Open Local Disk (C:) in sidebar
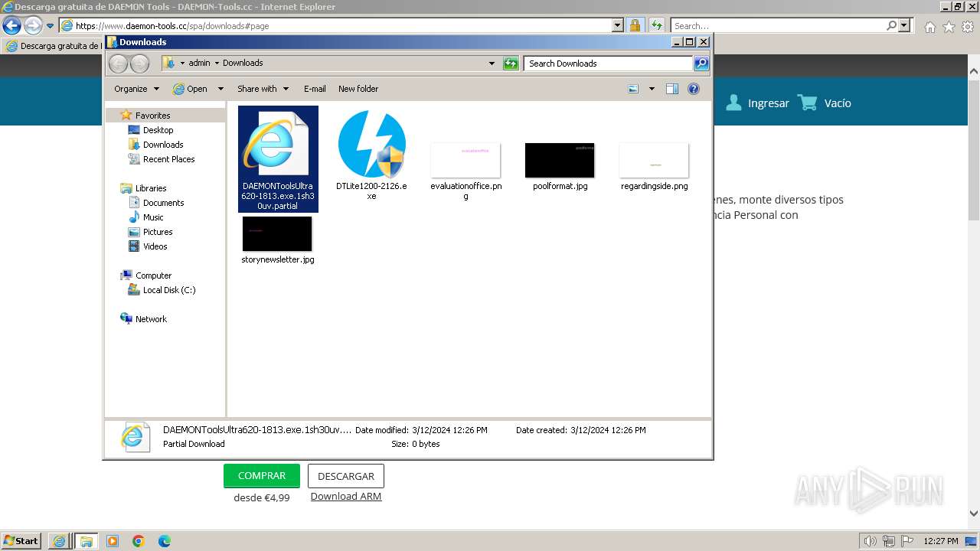This screenshot has width=980, height=551. click(168, 290)
